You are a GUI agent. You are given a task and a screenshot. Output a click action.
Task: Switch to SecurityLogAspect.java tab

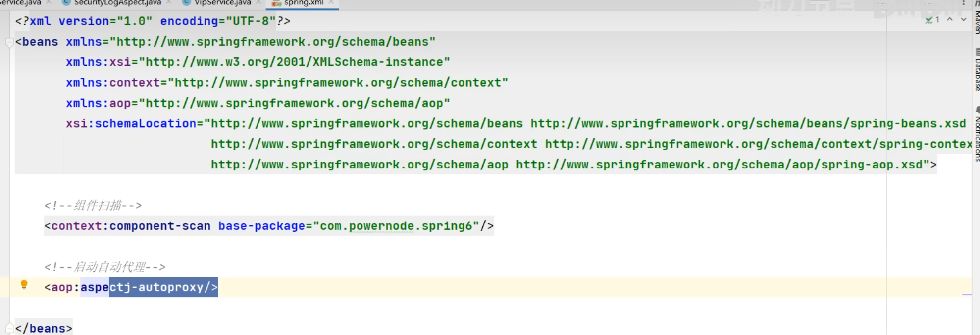[x=117, y=3]
